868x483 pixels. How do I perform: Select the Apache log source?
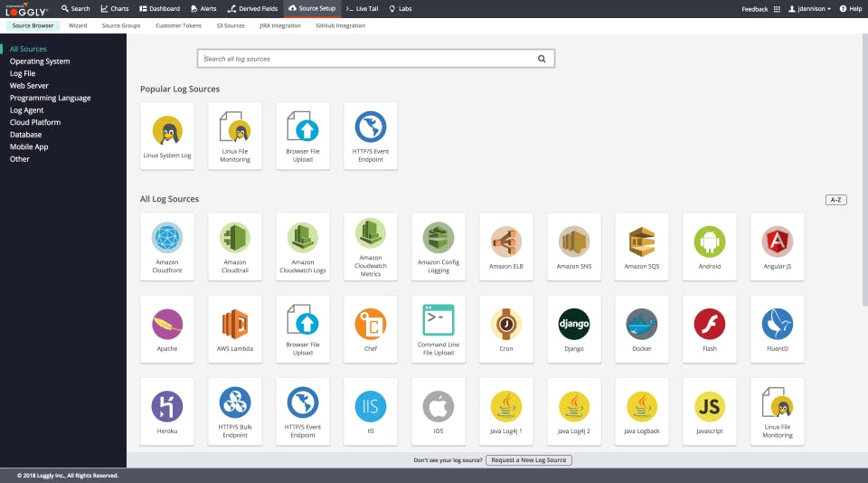tap(167, 329)
